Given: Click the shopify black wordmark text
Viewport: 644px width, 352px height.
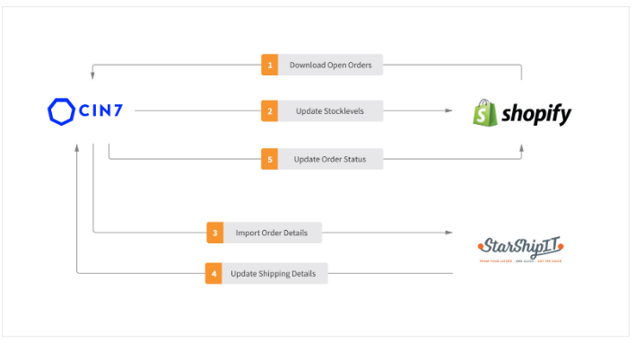Looking at the screenshot, I should (536, 114).
